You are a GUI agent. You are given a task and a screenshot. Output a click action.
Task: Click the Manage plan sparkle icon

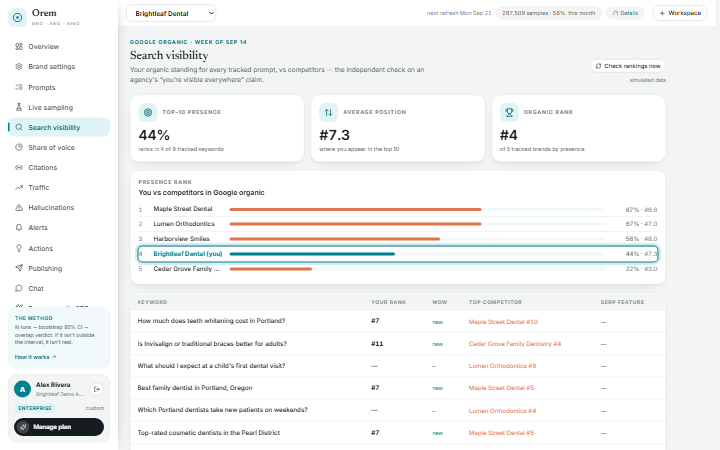(22, 427)
